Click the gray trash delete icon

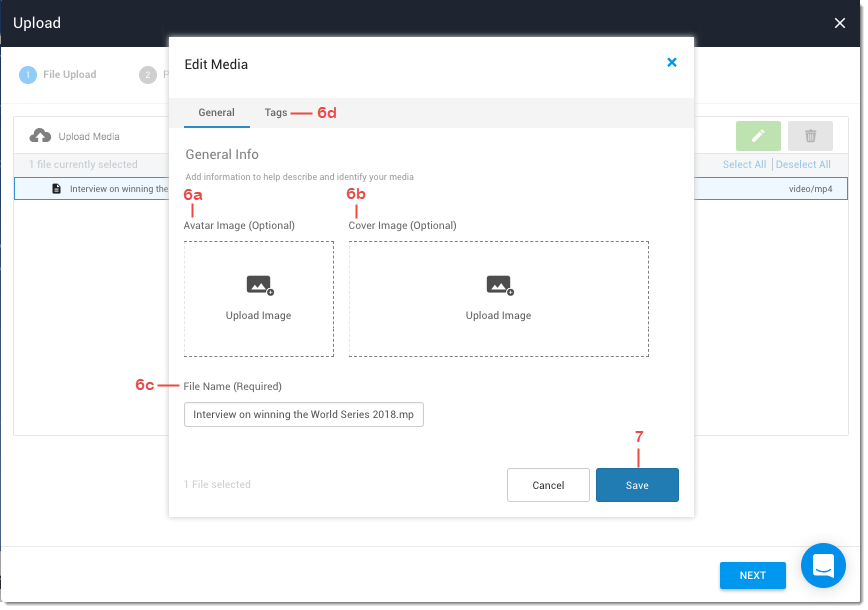click(810, 136)
